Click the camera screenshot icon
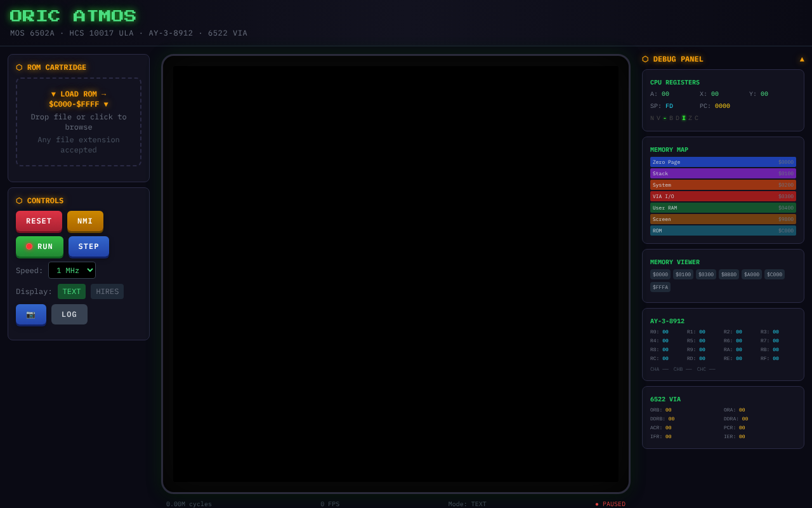 (x=30, y=314)
